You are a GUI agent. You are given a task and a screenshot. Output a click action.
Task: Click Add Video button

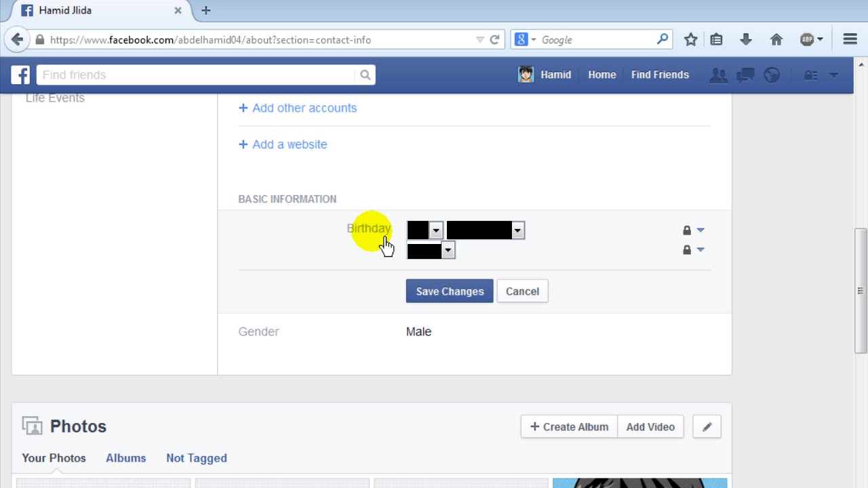pos(650,427)
